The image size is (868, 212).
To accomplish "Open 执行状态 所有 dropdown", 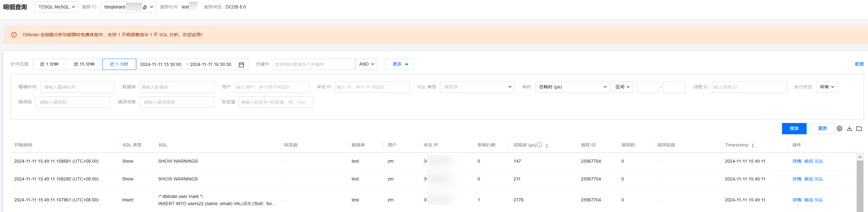I will pyautogui.click(x=826, y=87).
